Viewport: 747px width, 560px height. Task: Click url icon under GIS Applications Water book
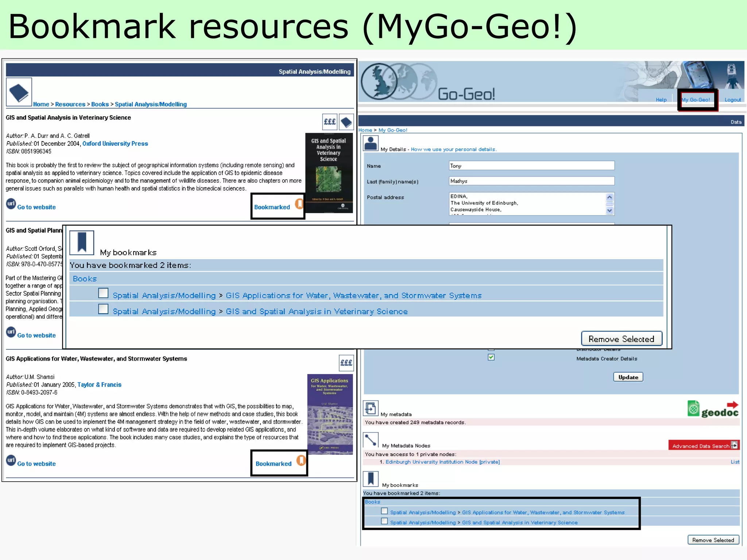[x=11, y=460]
